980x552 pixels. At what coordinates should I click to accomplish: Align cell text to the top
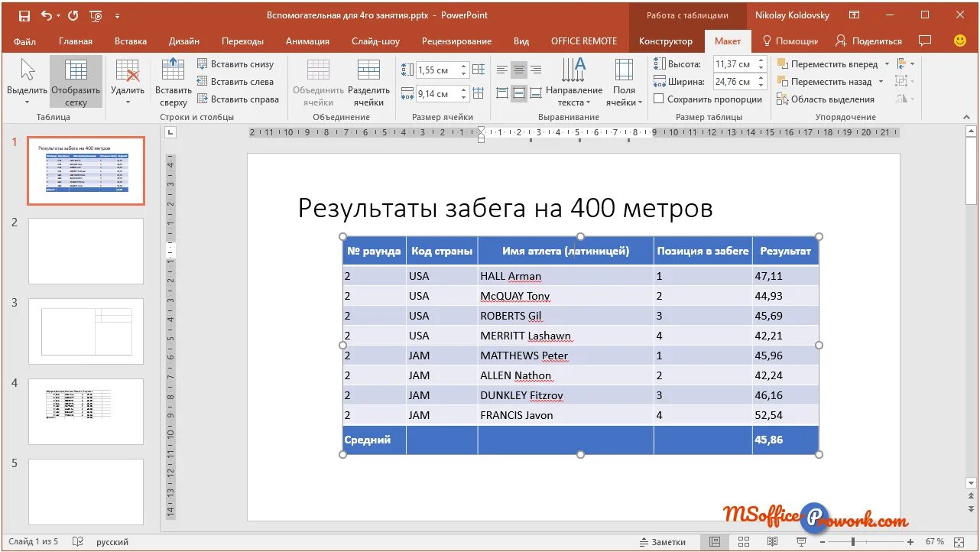click(502, 93)
